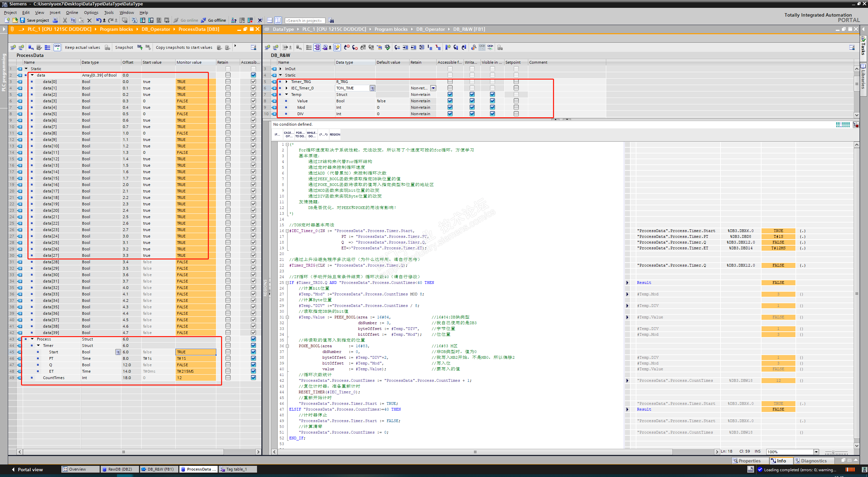Click Keep actual values button
Screen dimensions: 868x477
coord(82,47)
